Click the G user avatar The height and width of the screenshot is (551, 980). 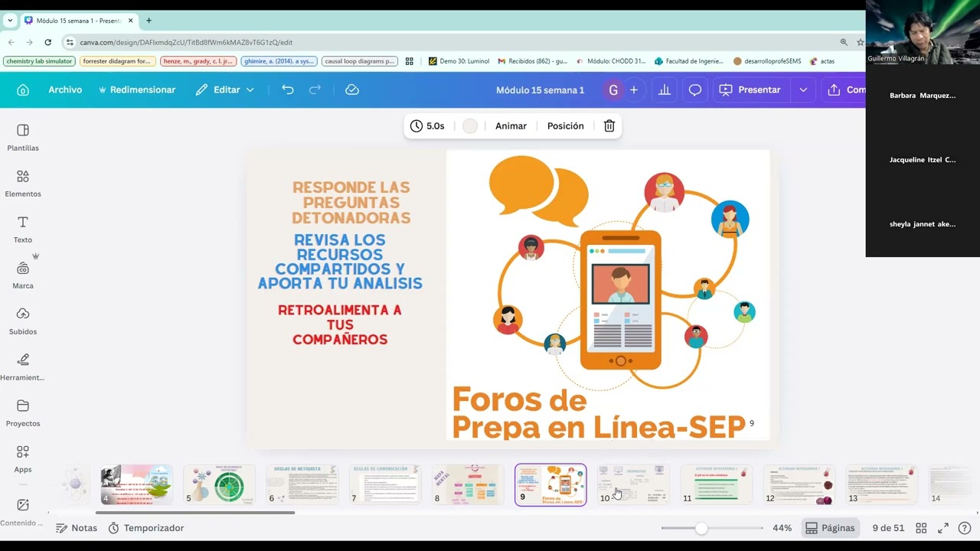click(612, 90)
